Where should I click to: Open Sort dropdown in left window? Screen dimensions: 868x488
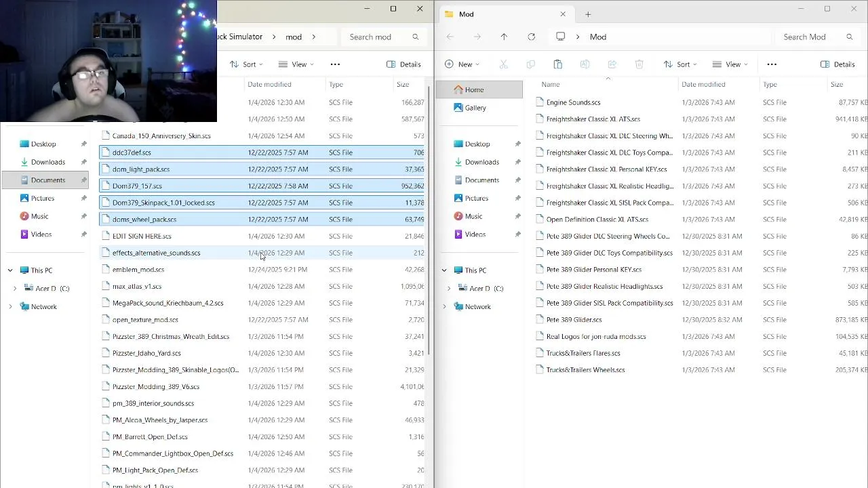click(246, 64)
